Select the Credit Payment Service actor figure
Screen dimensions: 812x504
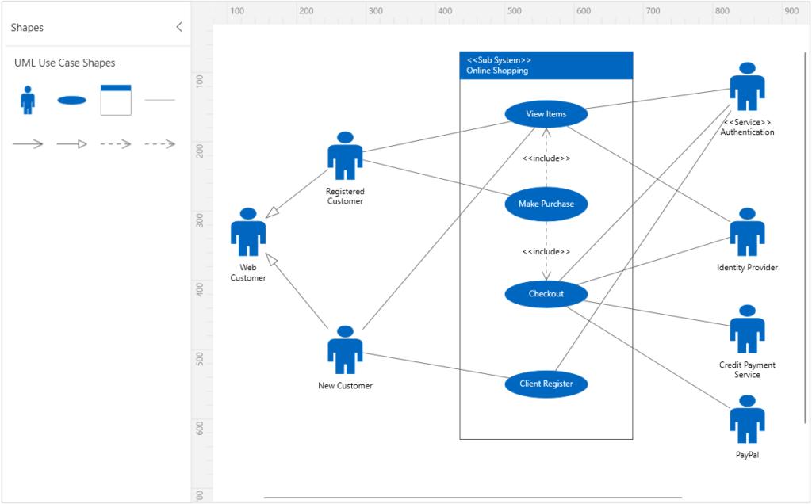[x=747, y=329]
